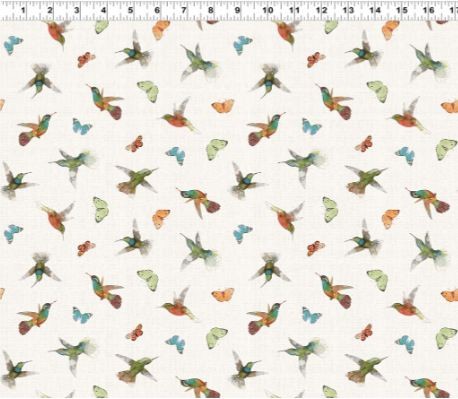Select the ruler marking labeled 5
The height and width of the screenshot is (399, 458).
130,10
